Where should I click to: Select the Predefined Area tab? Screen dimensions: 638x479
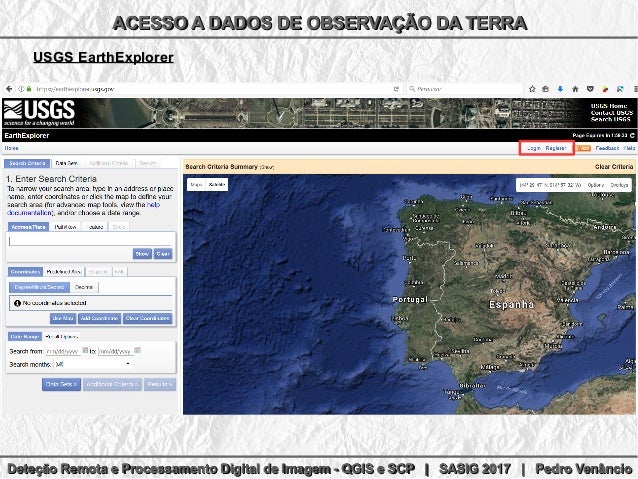(x=64, y=271)
